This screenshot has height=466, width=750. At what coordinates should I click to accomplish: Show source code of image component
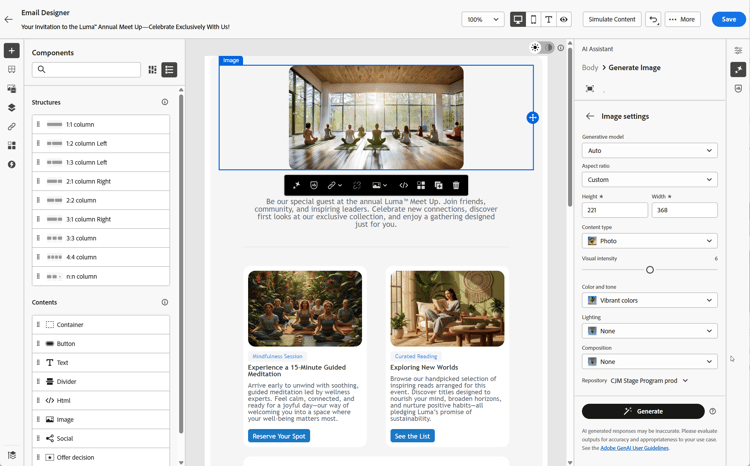(404, 185)
